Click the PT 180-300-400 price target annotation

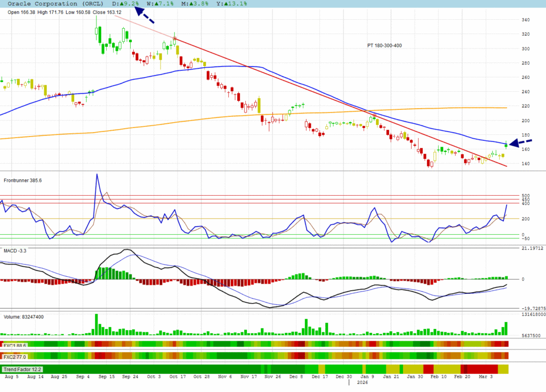tap(384, 46)
